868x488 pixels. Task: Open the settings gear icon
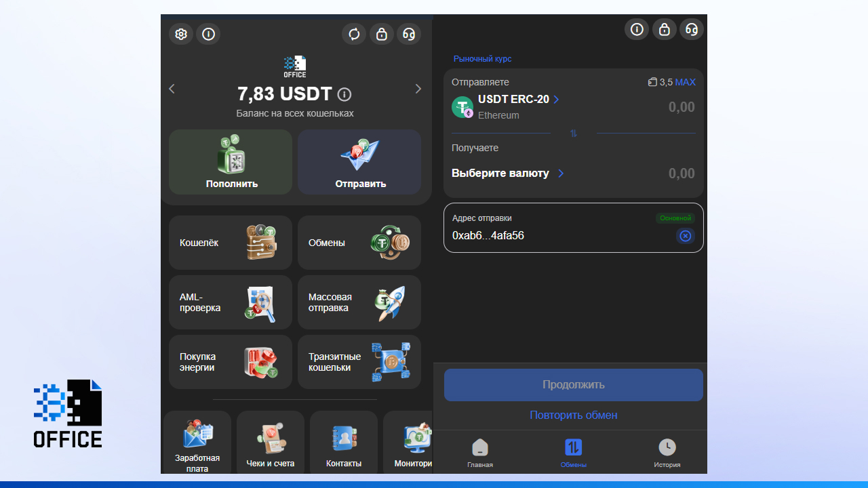pyautogui.click(x=180, y=34)
